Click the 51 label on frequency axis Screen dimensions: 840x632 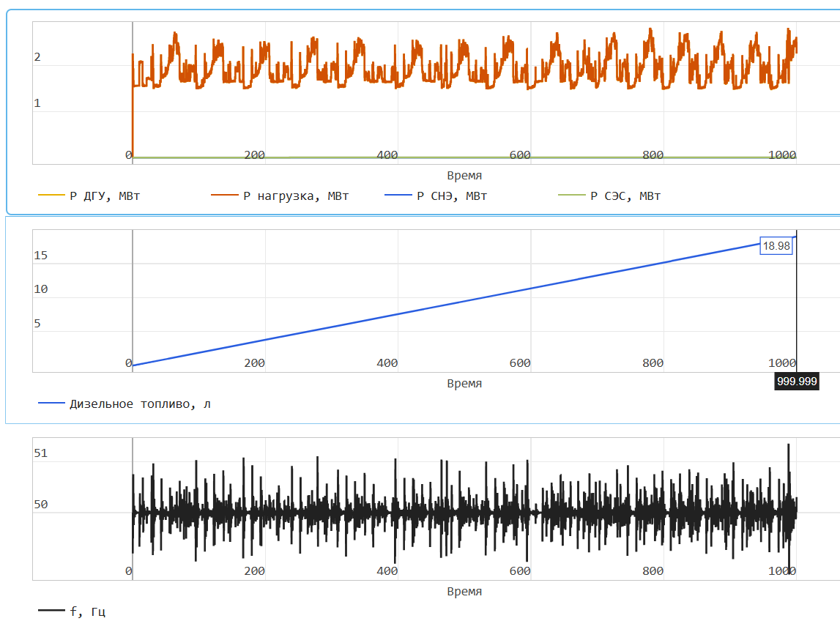pos(40,453)
